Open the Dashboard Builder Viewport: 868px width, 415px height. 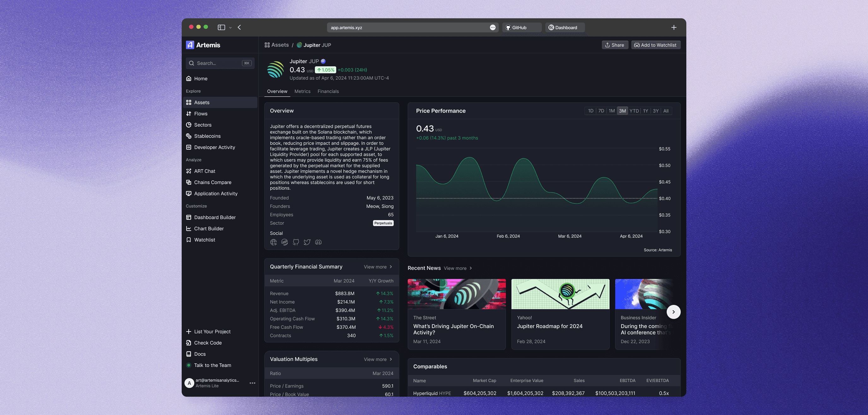click(x=215, y=217)
